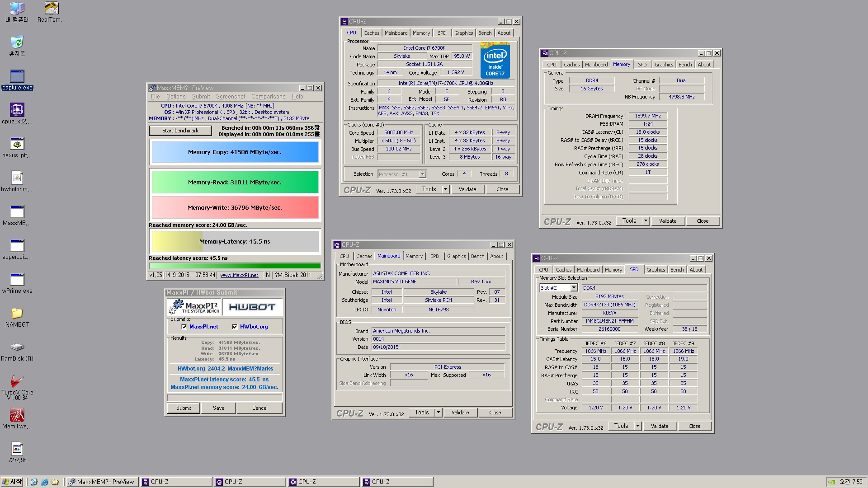Click Close in the Mainboard tab window

click(495, 413)
